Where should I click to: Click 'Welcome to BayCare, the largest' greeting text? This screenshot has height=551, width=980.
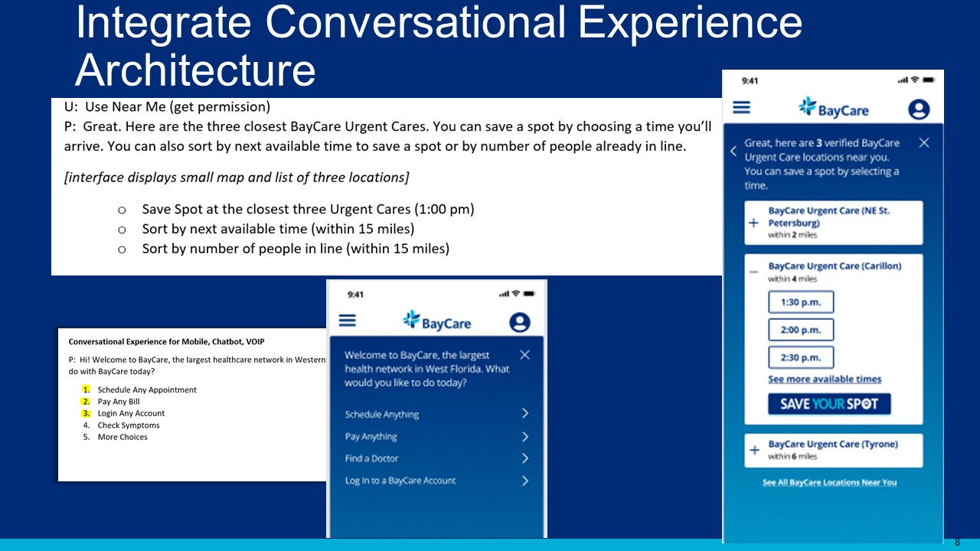(x=426, y=369)
